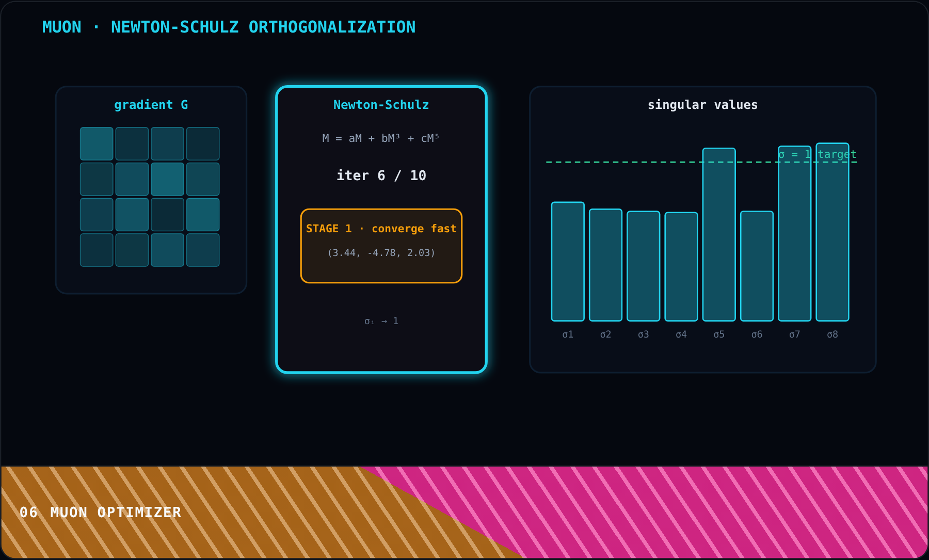Click the σ6 axis label
The width and height of the screenshot is (929, 560).
pos(757,334)
